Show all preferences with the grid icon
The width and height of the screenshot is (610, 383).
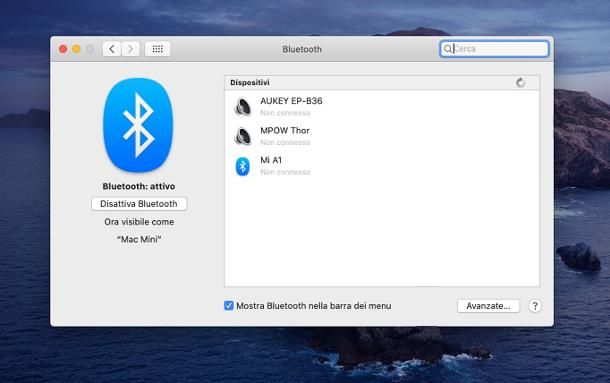[x=158, y=49]
